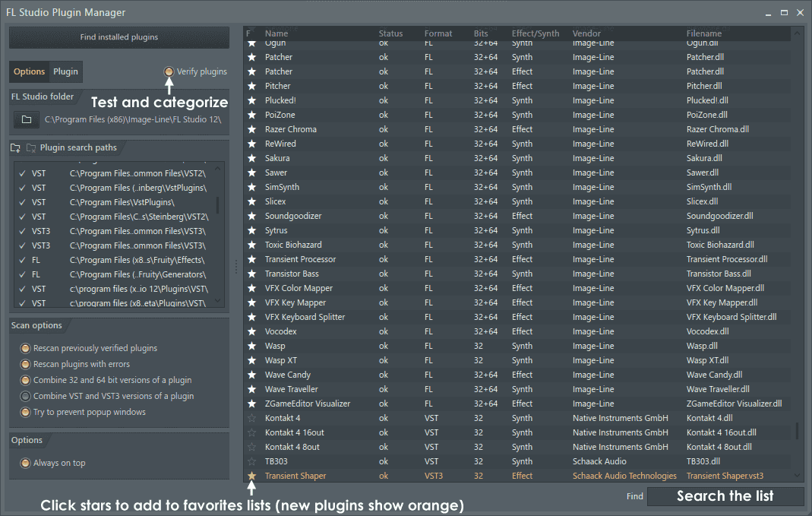Select the Wave Traveller plugin row
This screenshot has width=812, height=516.
point(517,389)
